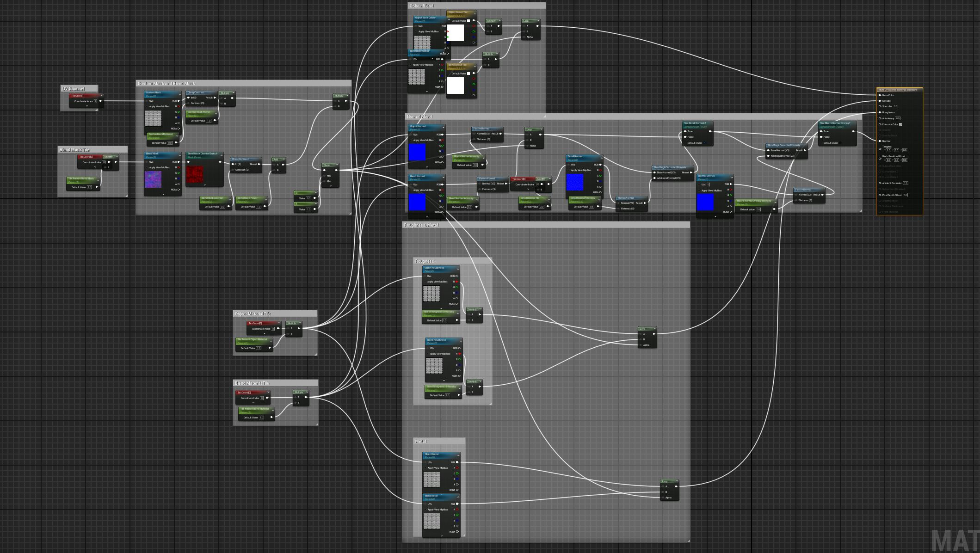Expand bottom chevron of the Clamp node
The height and width of the screenshot is (553, 980).
click(331, 186)
